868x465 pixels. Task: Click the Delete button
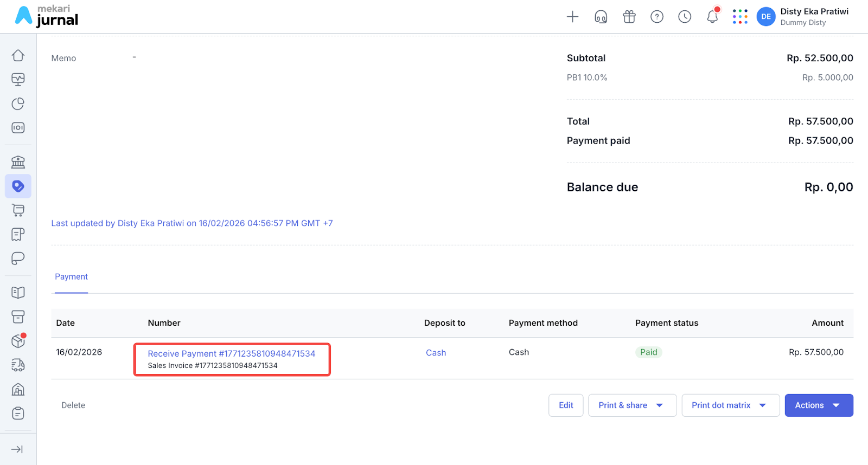click(73, 405)
